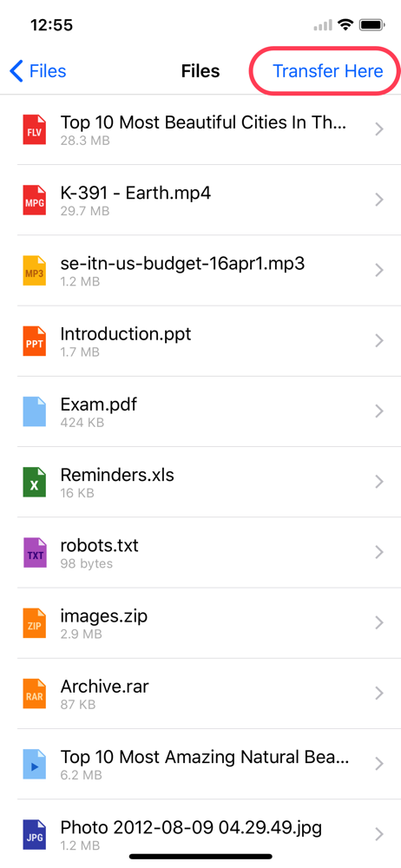Click the blue Exam.pdf document icon
Screen dimensions: 401x868
pyautogui.click(x=35, y=411)
